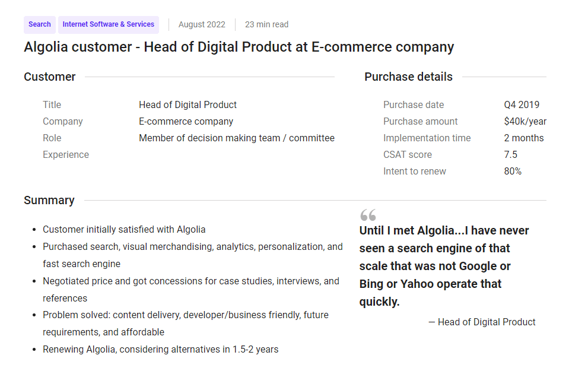
Task: Select the Purchase details heading
Action: click(x=408, y=77)
